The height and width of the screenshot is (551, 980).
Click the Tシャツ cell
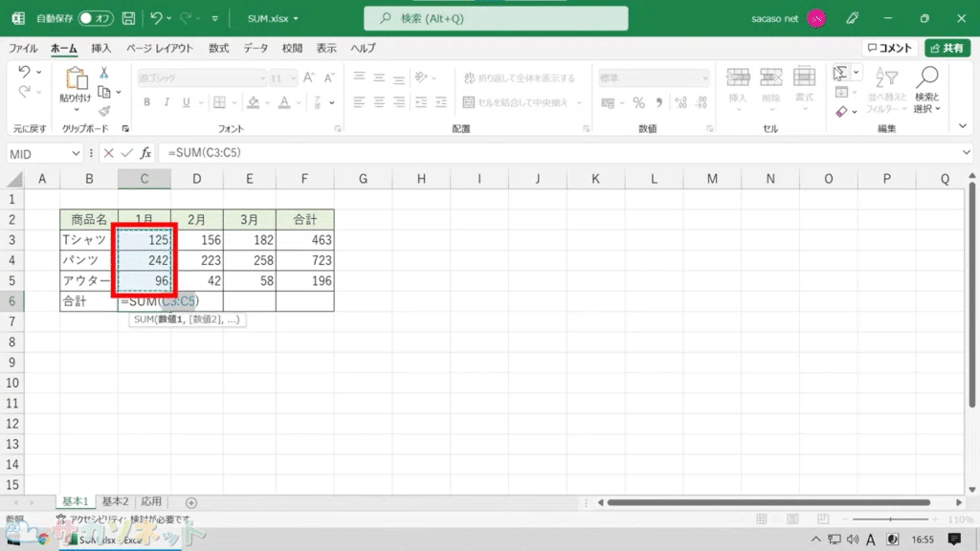pyautogui.click(x=89, y=240)
